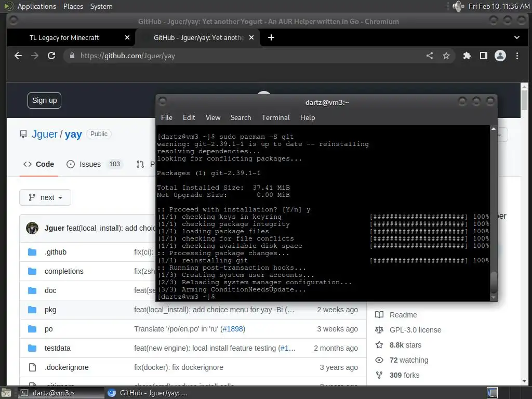This screenshot has width=532, height=399.
Task: Open the .dockerignore file
Action: click(x=66, y=367)
